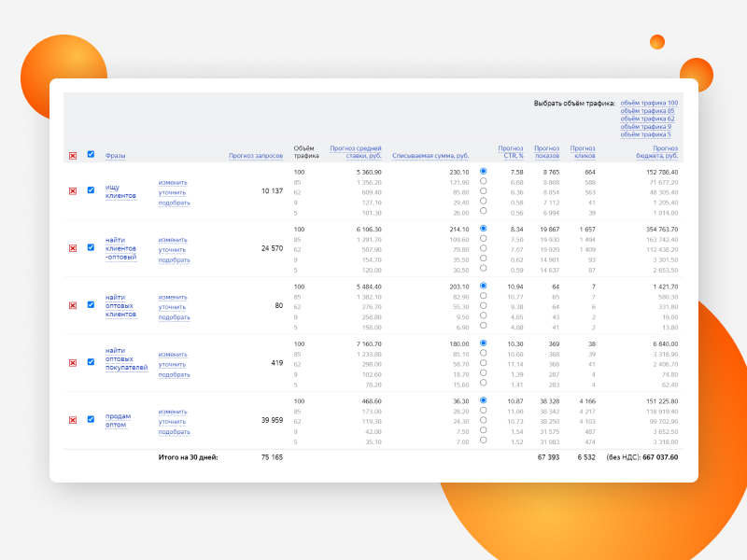747x560 pixels.
Task: Delete all phrases with the header red X
Action: (73, 156)
